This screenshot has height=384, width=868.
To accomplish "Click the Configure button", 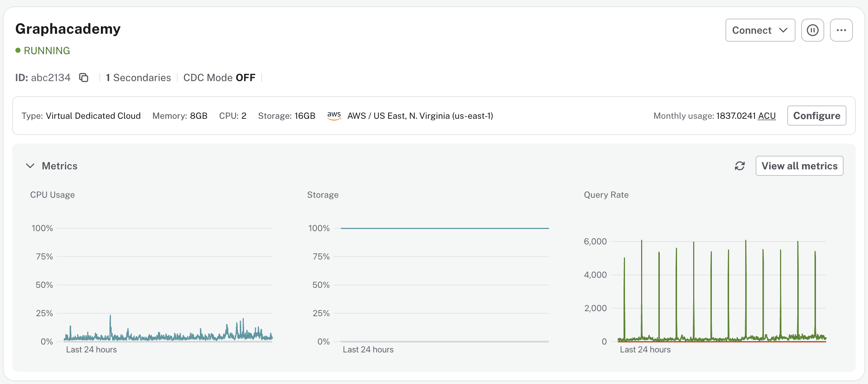I will tap(816, 115).
